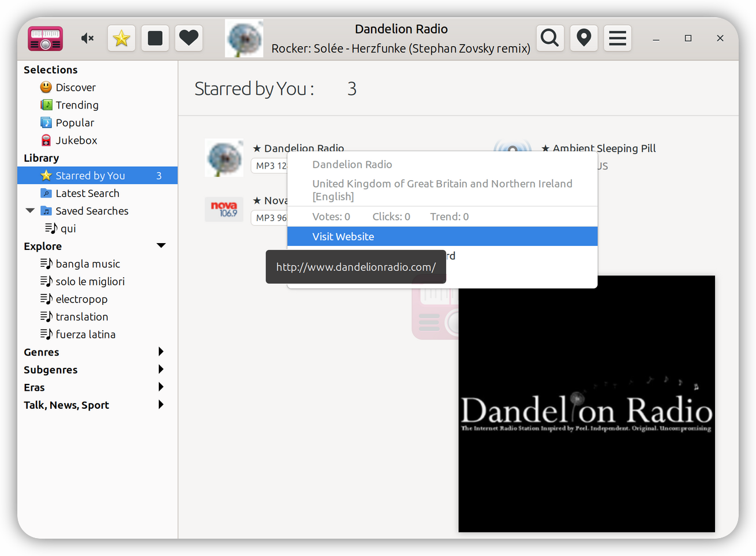Open the Trending selection
Screen dimensions: 756x556
pos(77,105)
